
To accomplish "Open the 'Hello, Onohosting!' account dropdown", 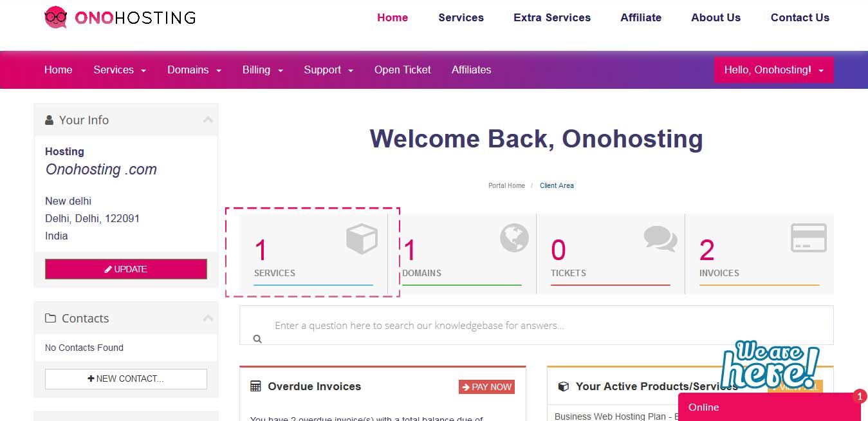I will click(773, 70).
